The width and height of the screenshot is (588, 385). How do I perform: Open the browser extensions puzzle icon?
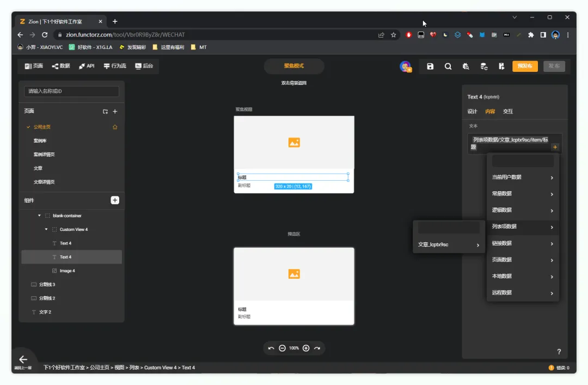click(531, 35)
